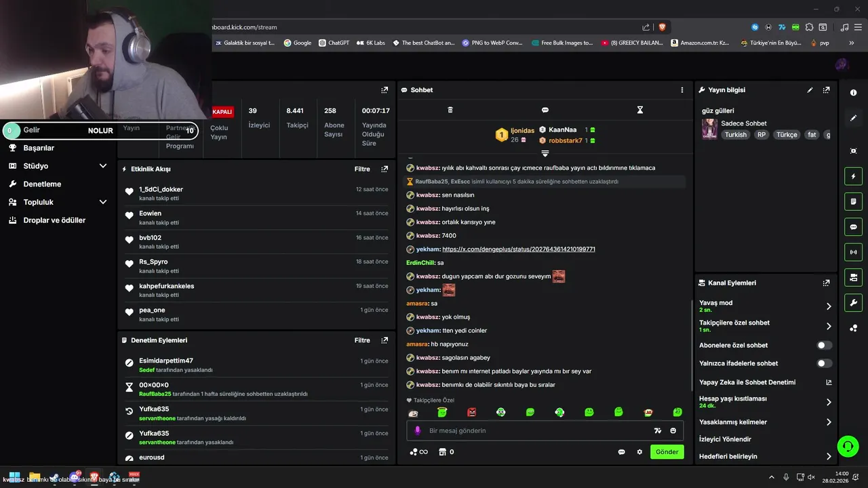
Task: Clear chat with the trash icon
Action: (x=450, y=110)
